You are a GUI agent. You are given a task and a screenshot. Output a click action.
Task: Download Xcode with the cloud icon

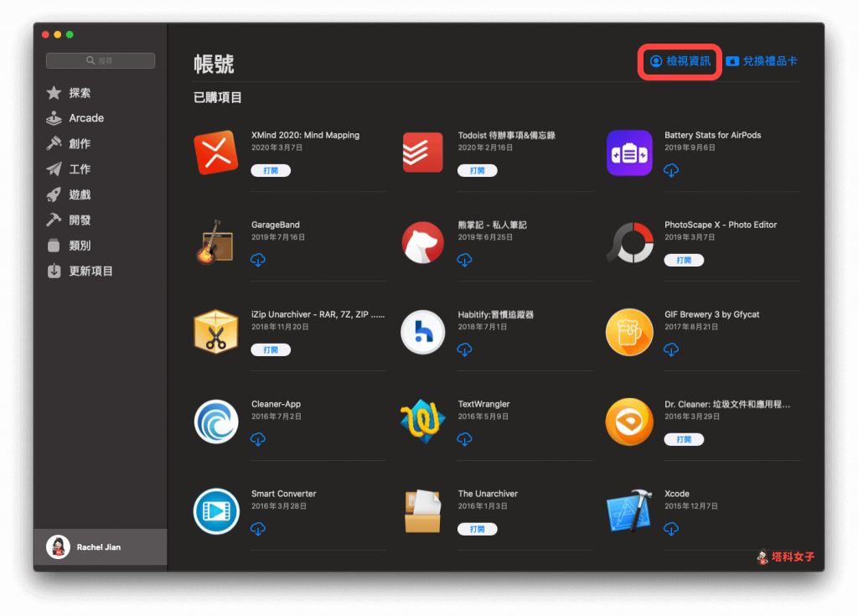coord(671,528)
